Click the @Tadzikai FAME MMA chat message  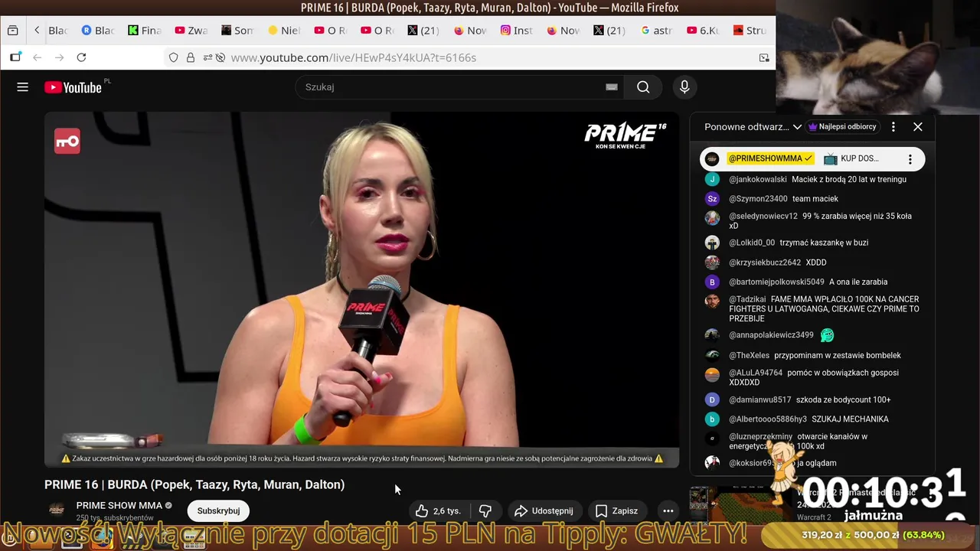tap(824, 309)
